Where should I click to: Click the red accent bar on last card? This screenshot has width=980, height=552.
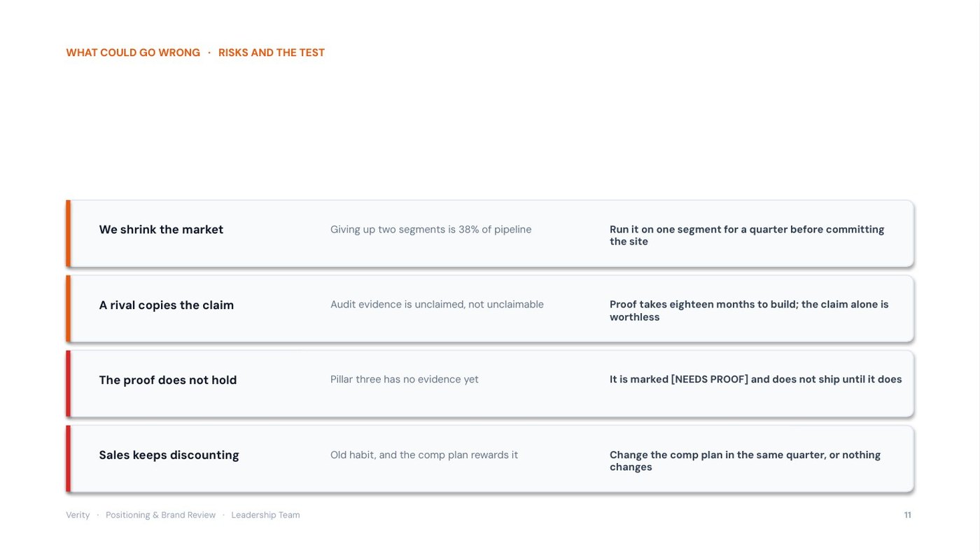69,459
